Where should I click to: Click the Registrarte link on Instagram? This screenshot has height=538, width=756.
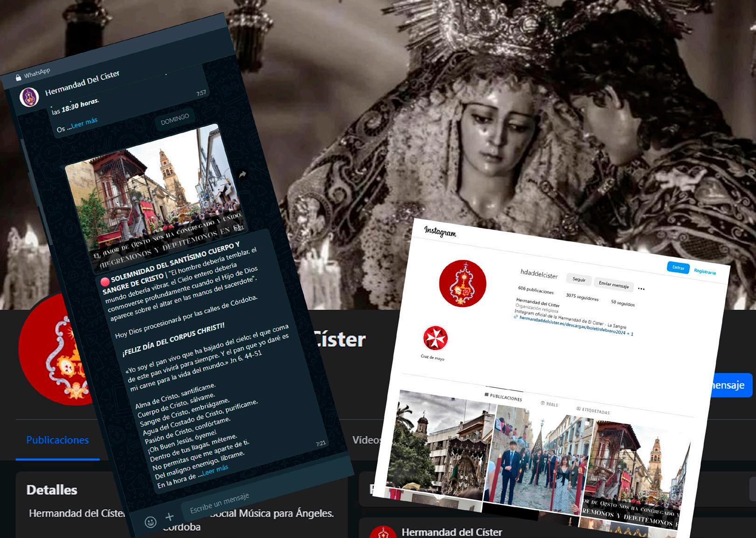(x=705, y=272)
